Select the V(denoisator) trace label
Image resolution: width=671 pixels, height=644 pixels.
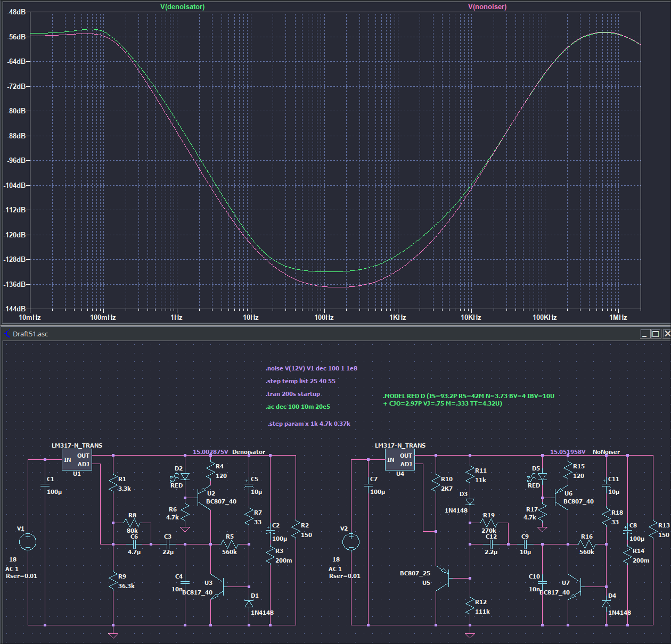[x=182, y=7]
